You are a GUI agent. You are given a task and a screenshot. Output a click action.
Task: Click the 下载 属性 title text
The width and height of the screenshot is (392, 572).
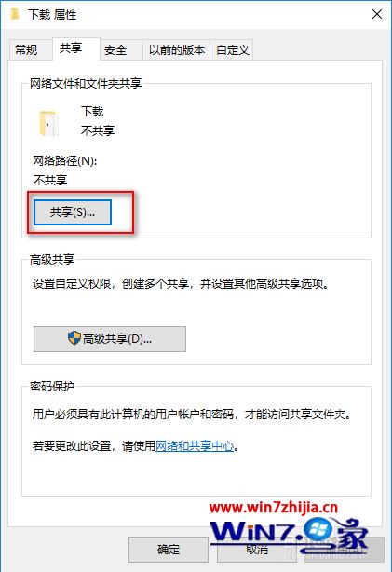[52, 15]
